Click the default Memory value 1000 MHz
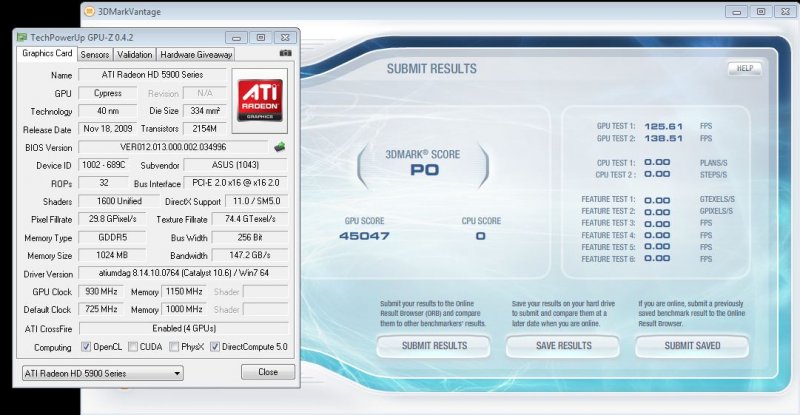This screenshot has width=800, height=415. click(184, 309)
